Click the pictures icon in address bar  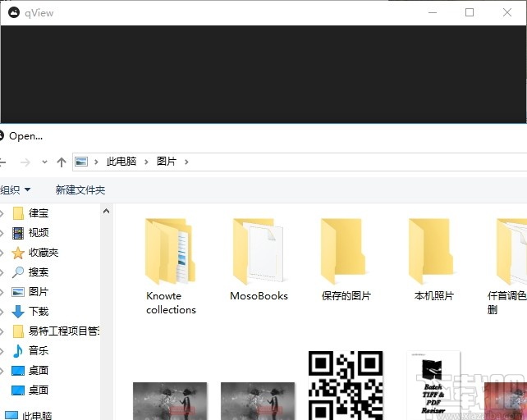point(81,162)
